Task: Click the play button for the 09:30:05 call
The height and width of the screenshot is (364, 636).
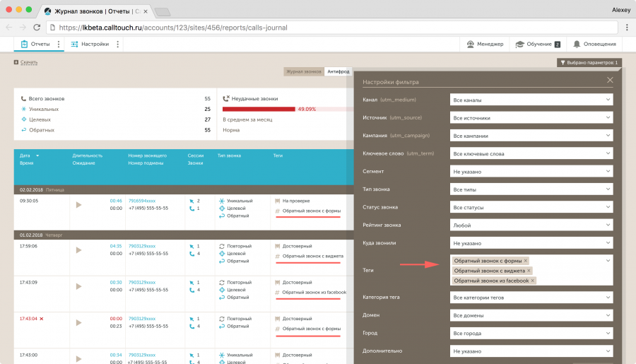Action: click(78, 205)
